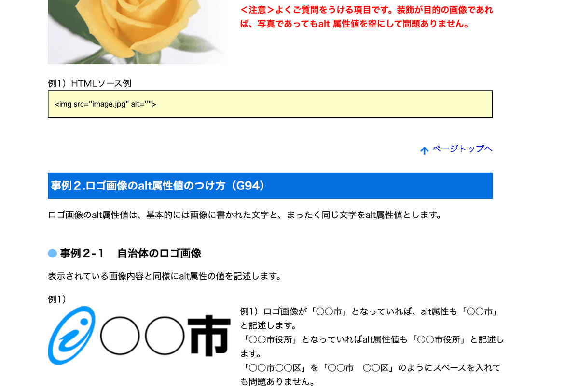Click the 例1） label above the logo
This screenshot has height=392, width=579.
57,299
